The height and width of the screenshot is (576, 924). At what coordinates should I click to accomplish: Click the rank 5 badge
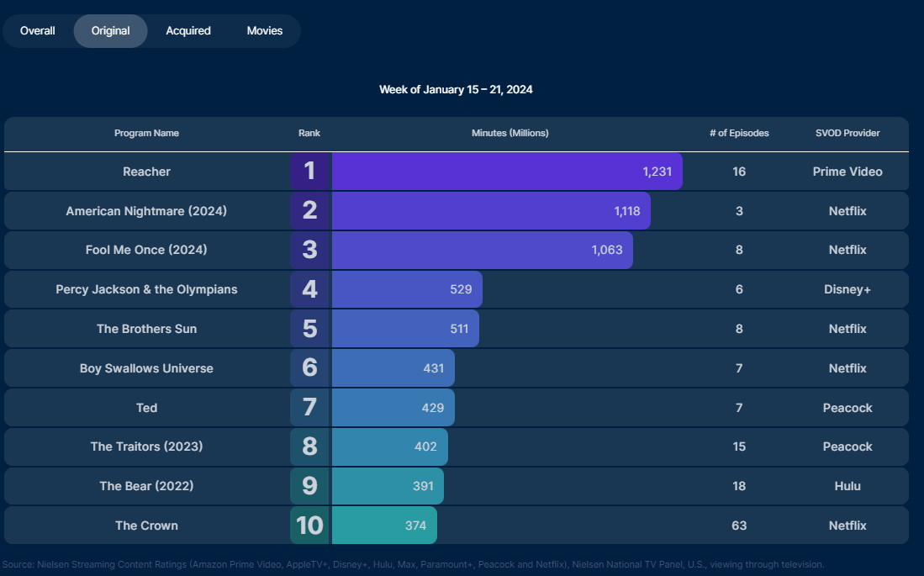310,329
